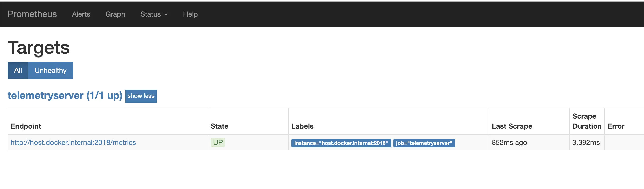Open the host.docker.internal:2018/metrics endpoint link
This screenshot has height=189, width=644.
click(73, 142)
